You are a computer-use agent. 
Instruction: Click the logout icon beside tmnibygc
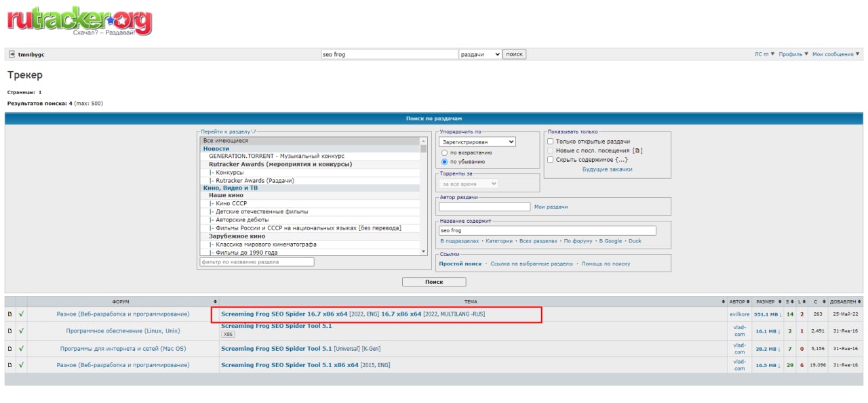tap(12, 54)
